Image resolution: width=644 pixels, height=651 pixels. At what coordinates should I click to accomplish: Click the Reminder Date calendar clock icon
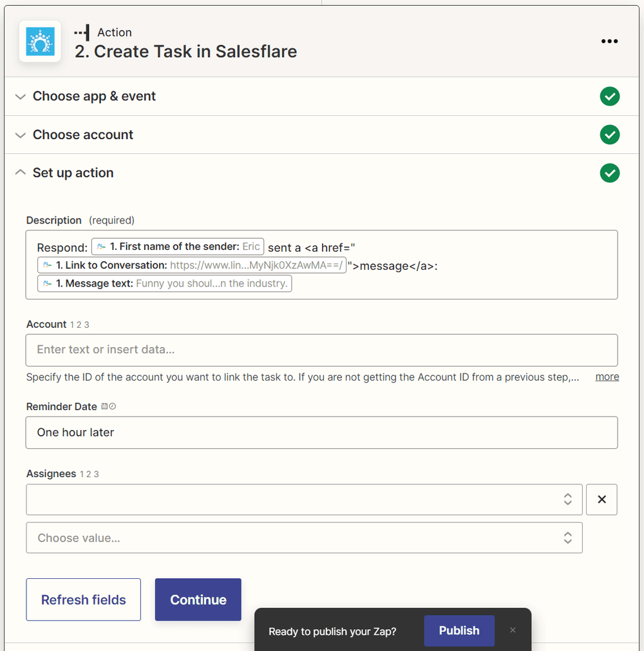point(109,406)
